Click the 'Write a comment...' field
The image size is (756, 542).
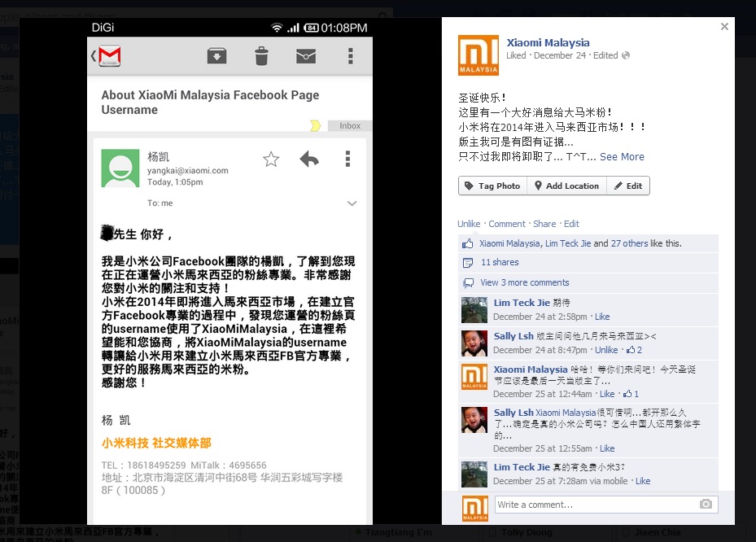[606, 505]
